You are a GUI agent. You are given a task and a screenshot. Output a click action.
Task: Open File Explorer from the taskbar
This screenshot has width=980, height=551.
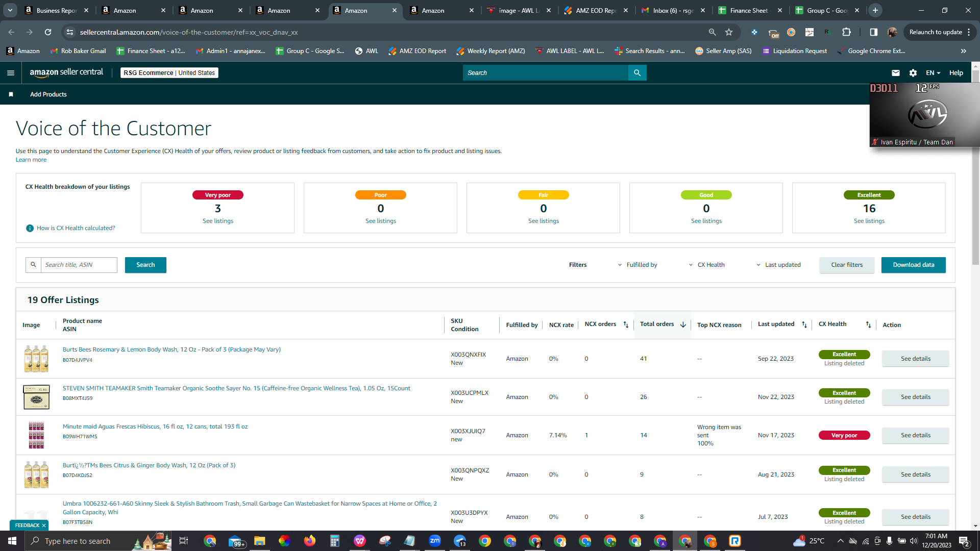[259, 541]
